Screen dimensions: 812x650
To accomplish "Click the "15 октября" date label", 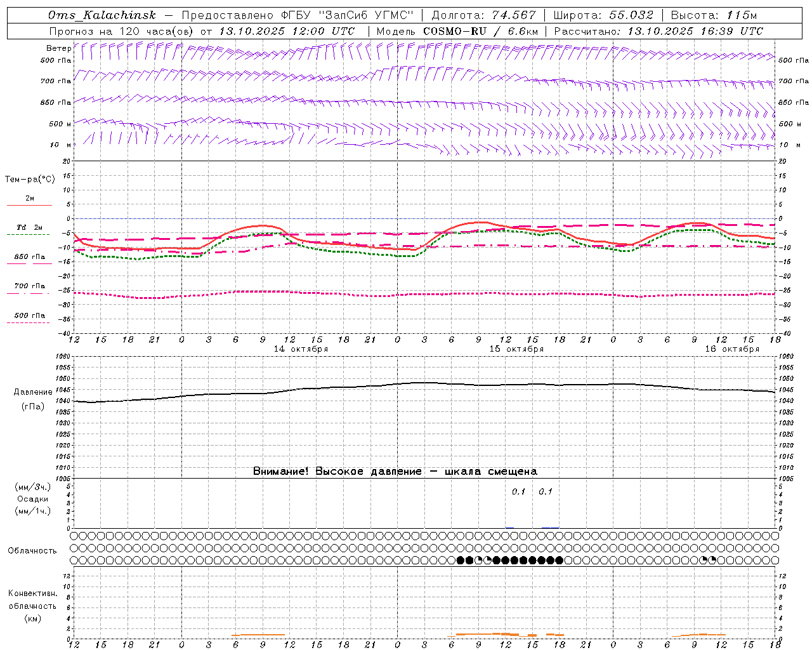I will (x=516, y=348).
